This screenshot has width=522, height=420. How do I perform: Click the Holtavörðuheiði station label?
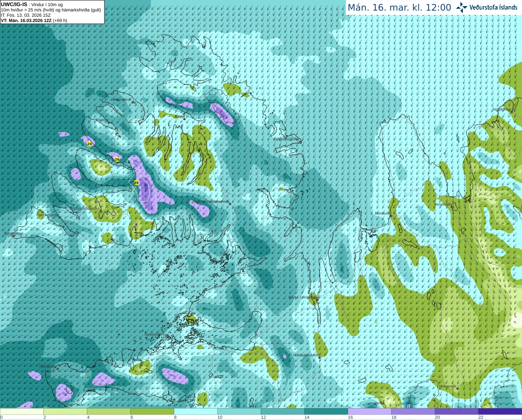click(306, 355)
